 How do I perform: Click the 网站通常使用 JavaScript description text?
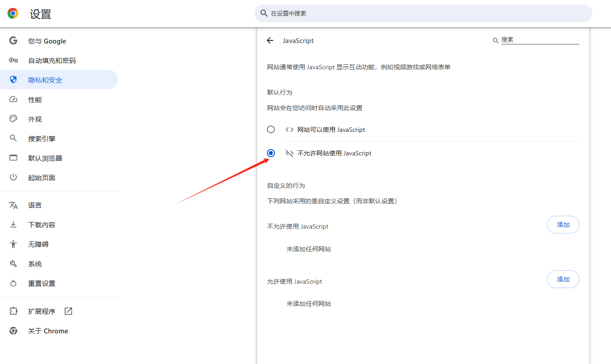(359, 67)
